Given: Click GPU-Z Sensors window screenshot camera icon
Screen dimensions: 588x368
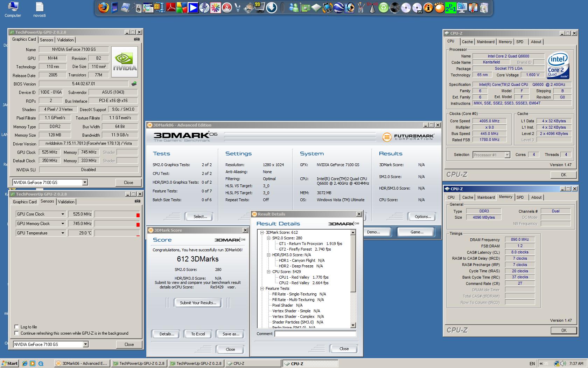Looking at the screenshot, I should point(138,201).
